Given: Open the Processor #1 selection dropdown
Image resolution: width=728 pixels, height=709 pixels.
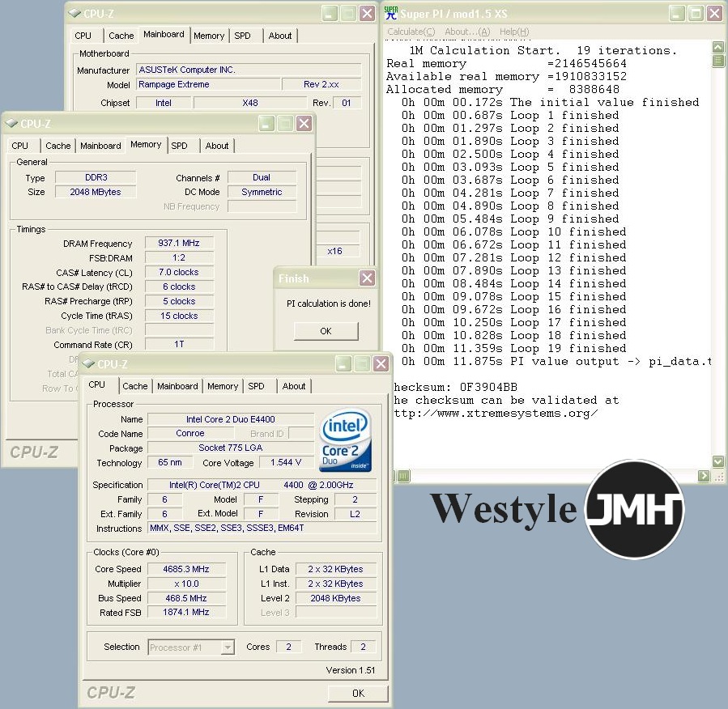Looking at the screenshot, I should click(x=228, y=647).
